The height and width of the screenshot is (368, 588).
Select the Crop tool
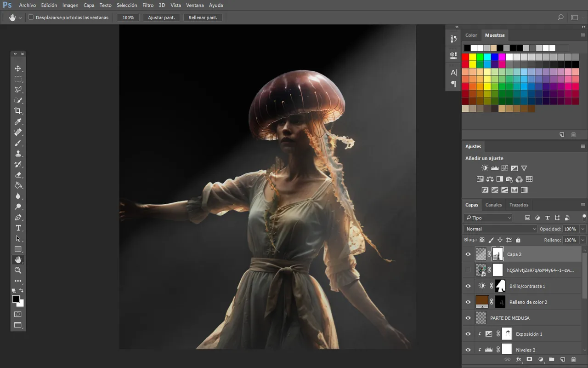(18, 111)
